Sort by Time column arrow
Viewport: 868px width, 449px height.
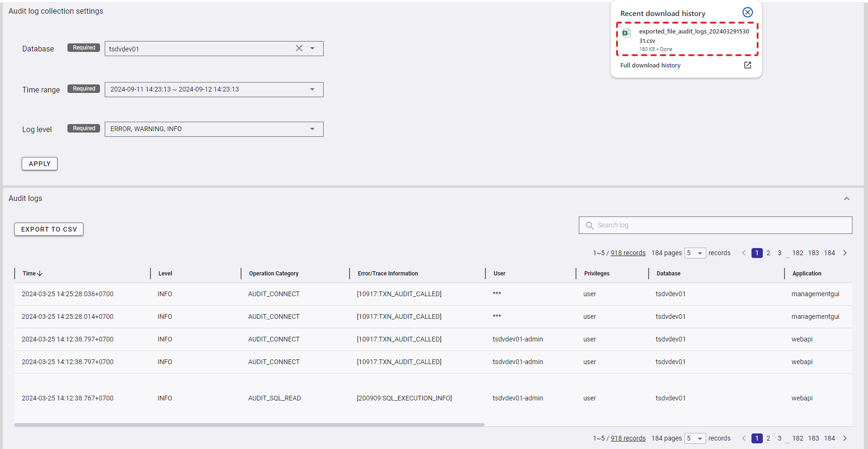[x=40, y=274]
